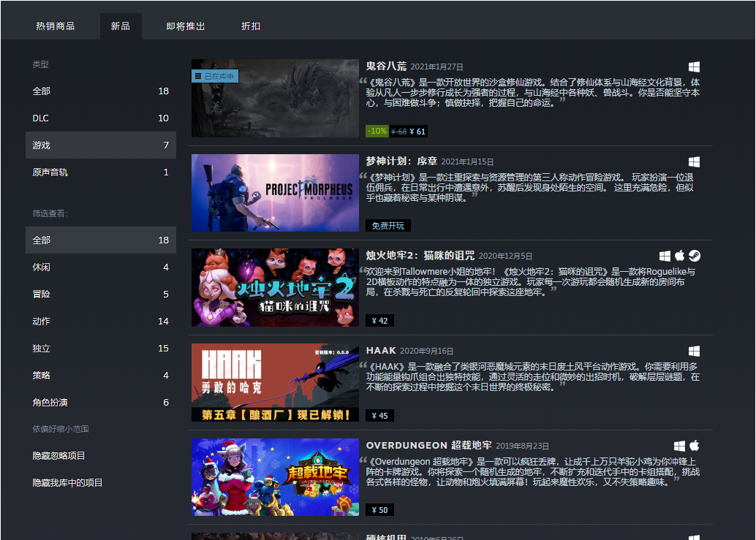Click the Overdungeon description text
Screen dimensions: 756x540
coord(532,471)
